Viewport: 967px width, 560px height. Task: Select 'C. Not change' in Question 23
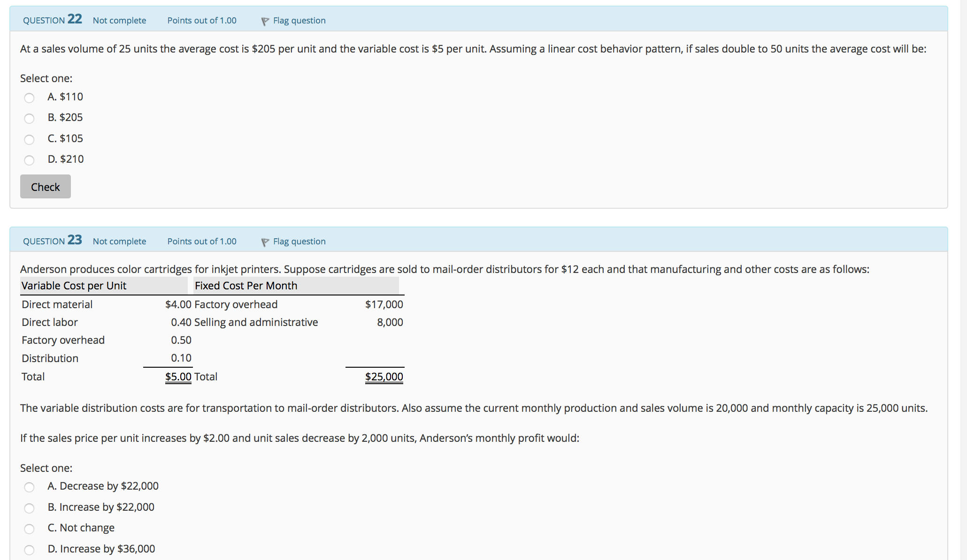pos(29,529)
